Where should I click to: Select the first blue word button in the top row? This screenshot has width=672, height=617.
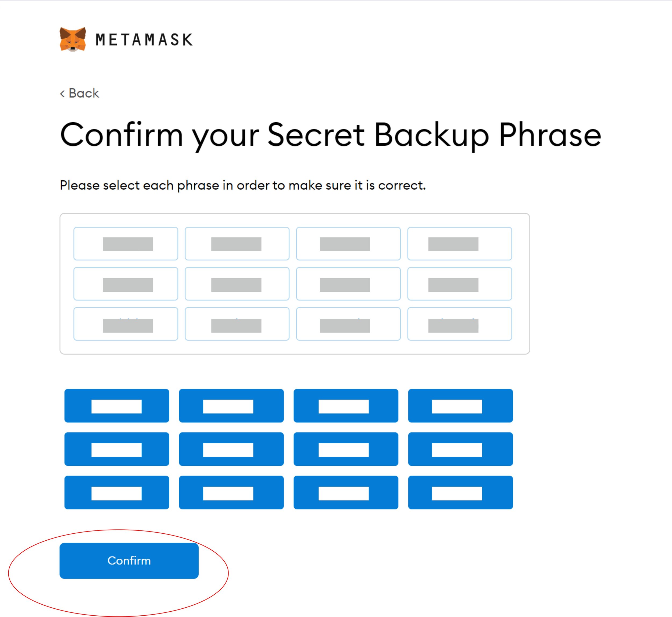click(116, 406)
